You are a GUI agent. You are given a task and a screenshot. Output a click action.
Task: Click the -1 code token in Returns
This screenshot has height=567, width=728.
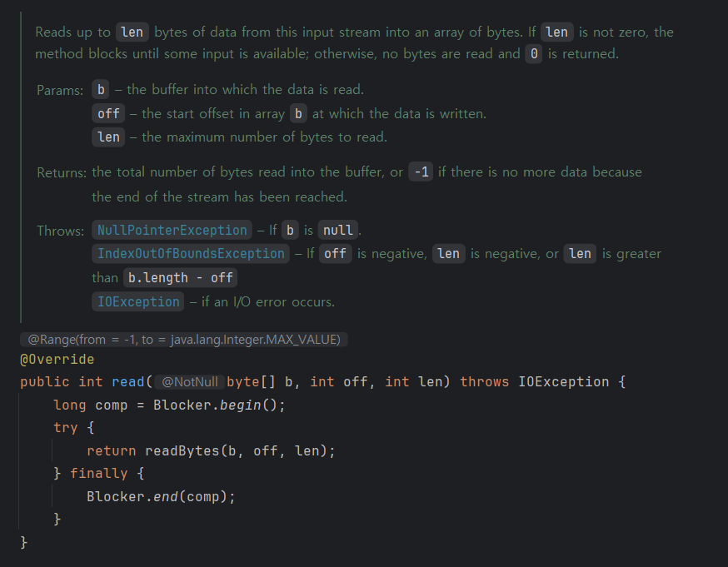(421, 172)
